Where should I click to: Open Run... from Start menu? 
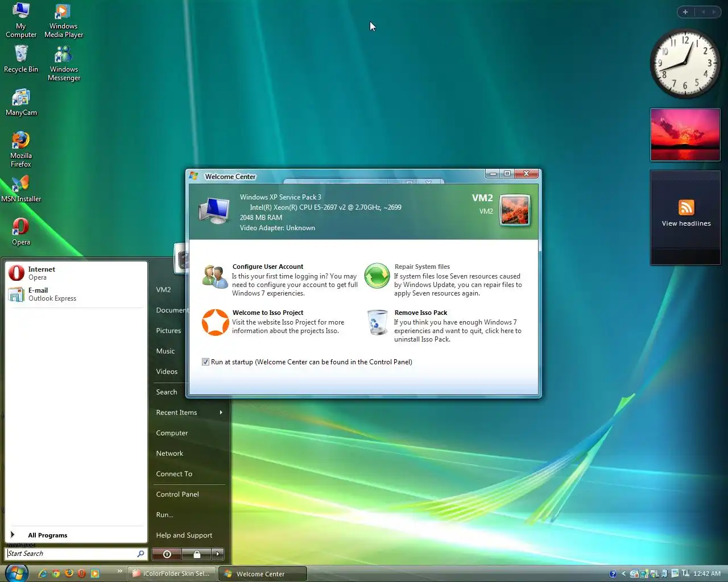(x=165, y=515)
